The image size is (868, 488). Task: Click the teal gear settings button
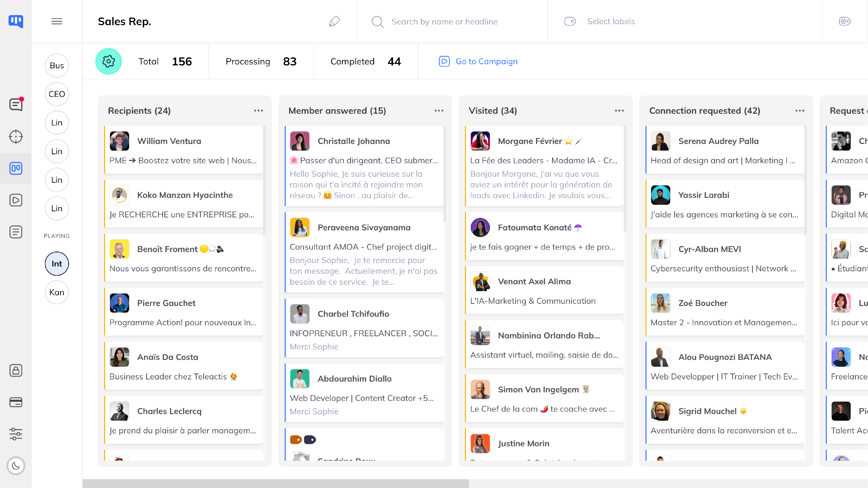[x=109, y=61]
